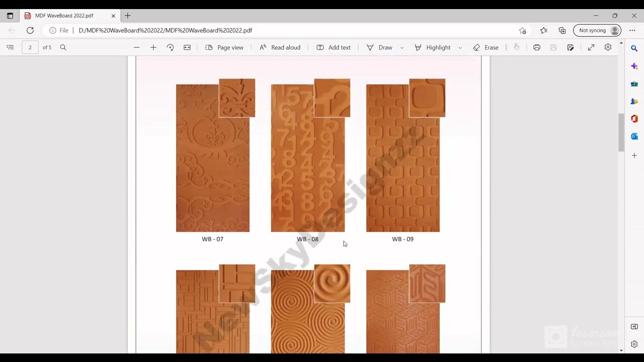This screenshot has width=644, height=362.
Task: Open the Favorites list
Action: coord(543,30)
